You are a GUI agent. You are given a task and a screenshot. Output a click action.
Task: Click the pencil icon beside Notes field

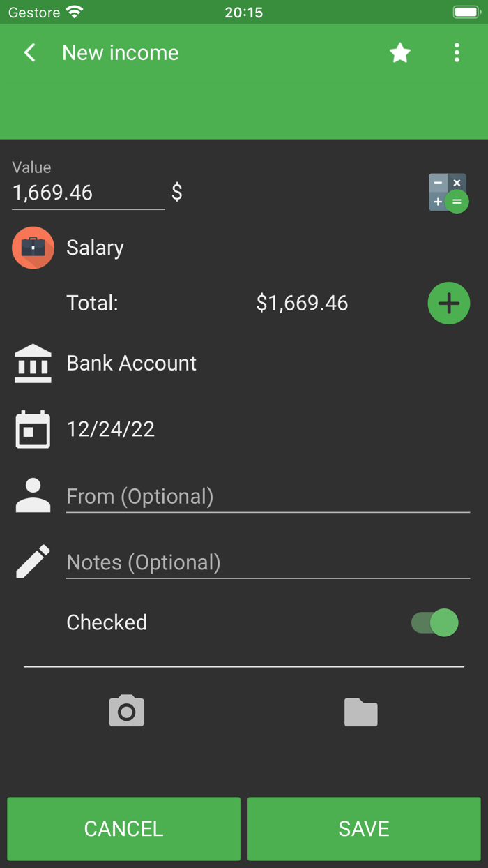click(x=33, y=561)
